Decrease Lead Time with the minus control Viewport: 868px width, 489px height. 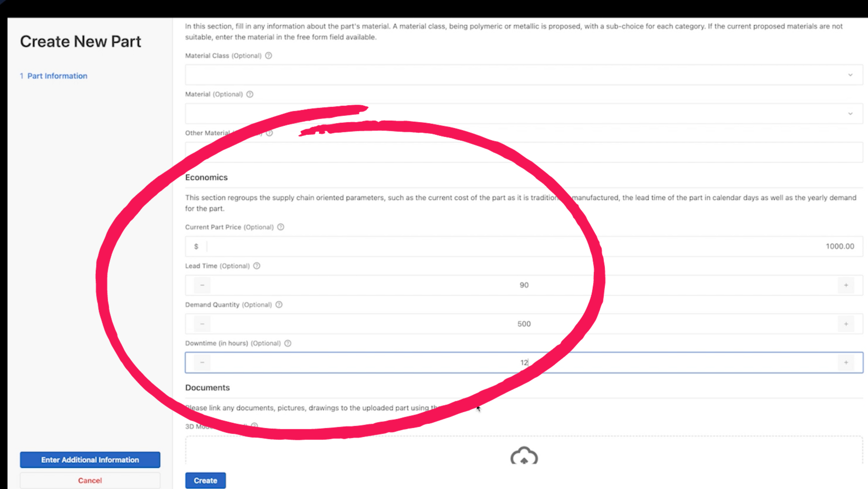coord(201,285)
